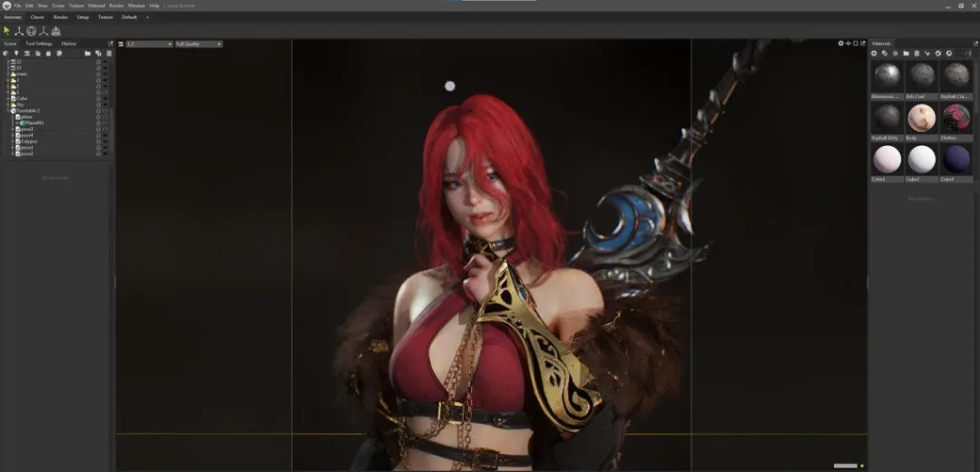
Task: Toggle visibility of pose2 object
Action: point(105,153)
